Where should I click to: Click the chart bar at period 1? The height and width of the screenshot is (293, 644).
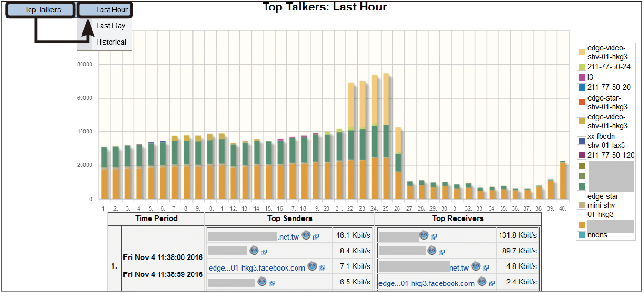104,173
